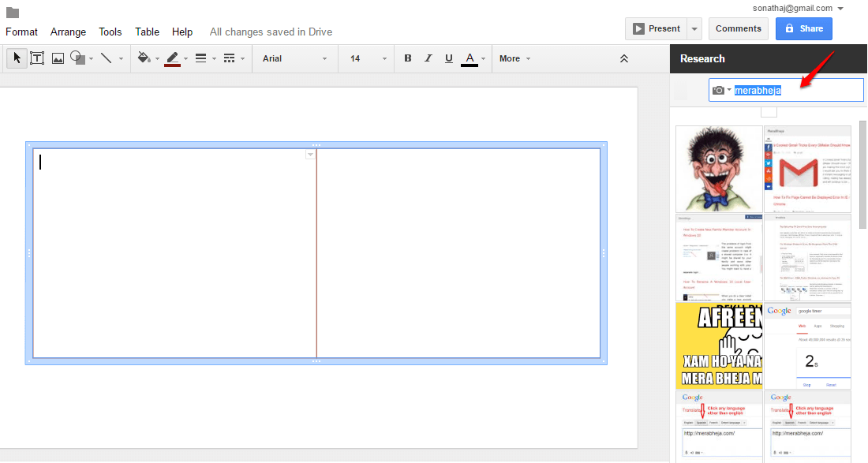Pick the Line tool

pos(107,58)
